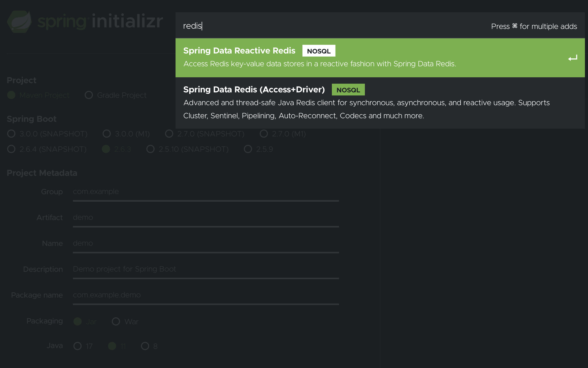Image resolution: width=588 pixels, height=368 pixels.
Task: Click the enter arrow on the highlighted suggestion
Action: click(x=573, y=58)
